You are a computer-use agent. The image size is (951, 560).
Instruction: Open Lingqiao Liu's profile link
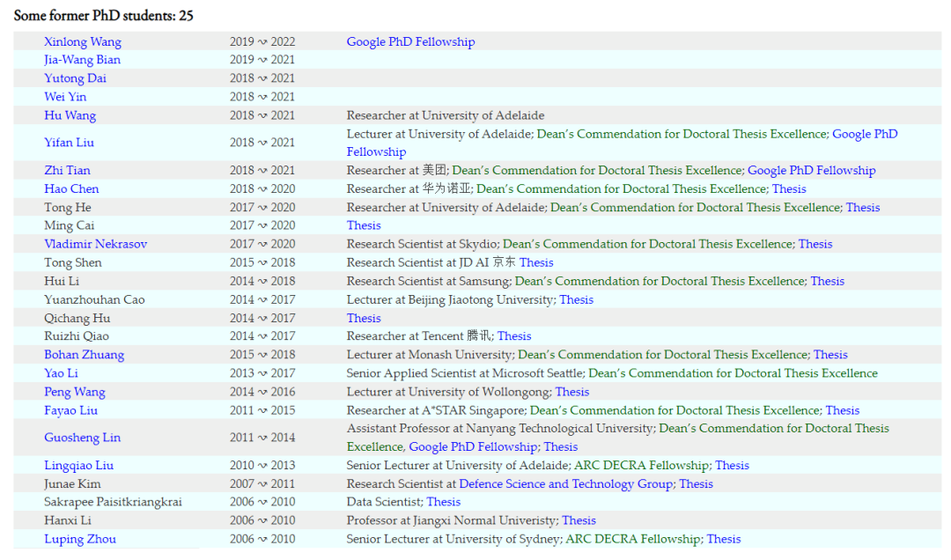pyautogui.click(x=78, y=466)
